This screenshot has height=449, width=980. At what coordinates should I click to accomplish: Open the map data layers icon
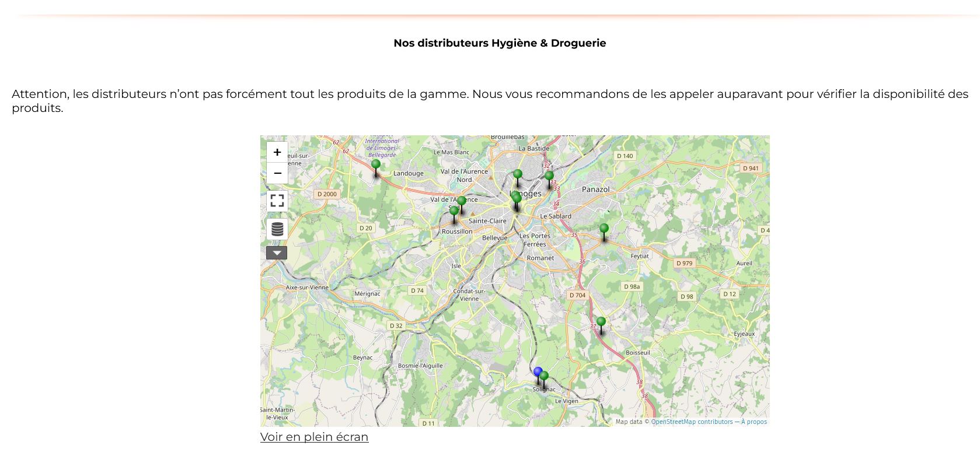[x=277, y=229]
